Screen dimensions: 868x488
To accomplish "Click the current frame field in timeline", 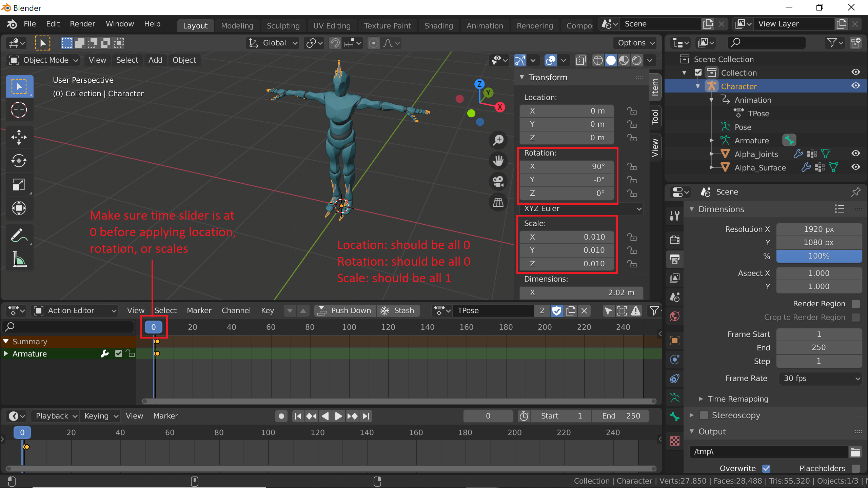I will pyautogui.click(x=488, y=416).
